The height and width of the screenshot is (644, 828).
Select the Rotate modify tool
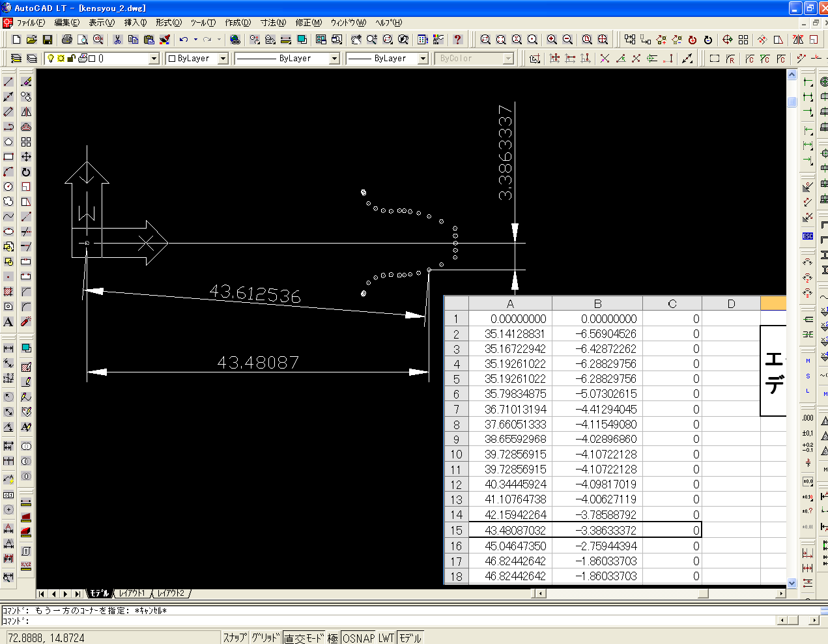(26, 172)
